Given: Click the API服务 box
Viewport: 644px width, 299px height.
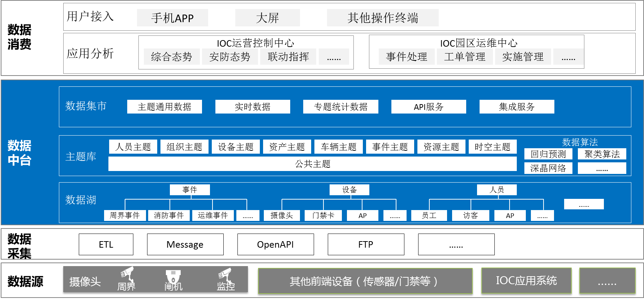Looking at the screenshot, I should coord(429,107).
